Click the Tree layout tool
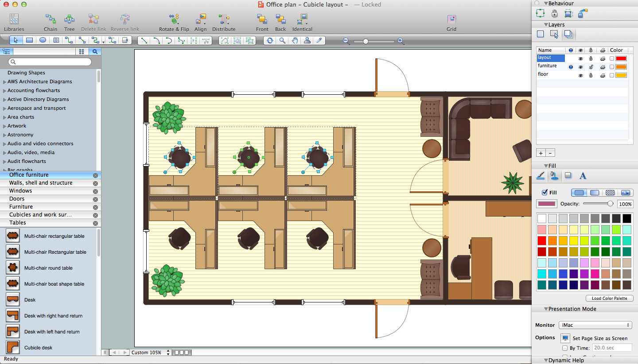638x364 pixels. click(69, 19)
